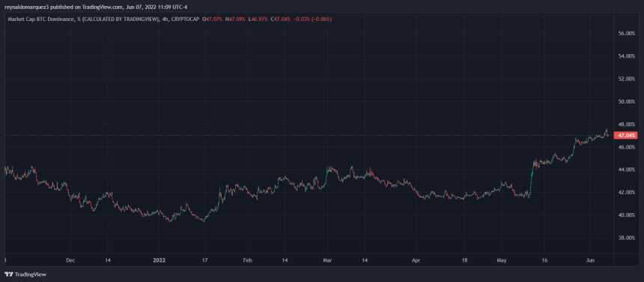The image size is (644, 282).
Task: Click the 46.00% price axis label
Action: point(626,147)
